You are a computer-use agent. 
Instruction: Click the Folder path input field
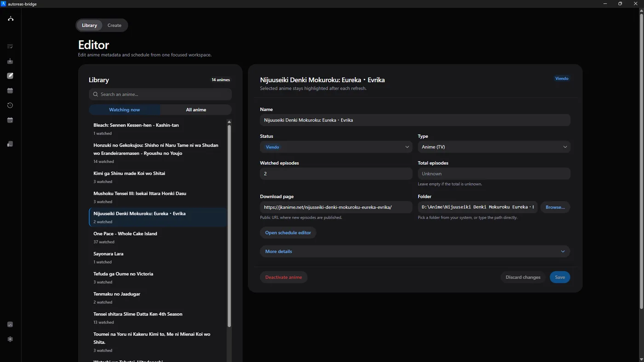pos(477,207)
